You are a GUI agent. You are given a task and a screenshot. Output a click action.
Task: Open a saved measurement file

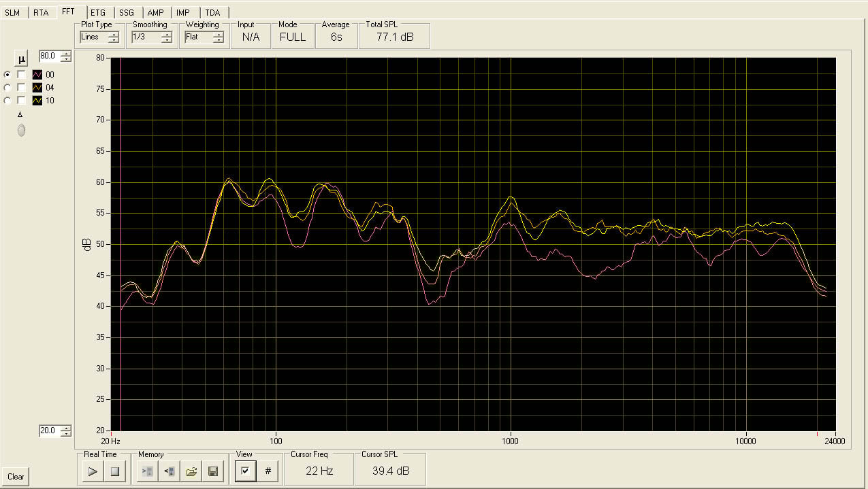[x=192, y=471]
